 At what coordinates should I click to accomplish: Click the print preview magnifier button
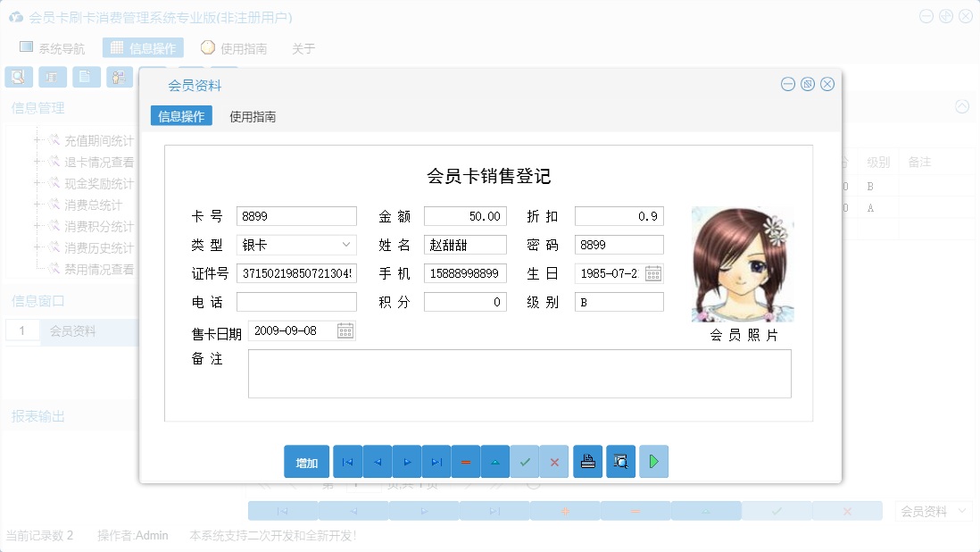click(620, 462)
